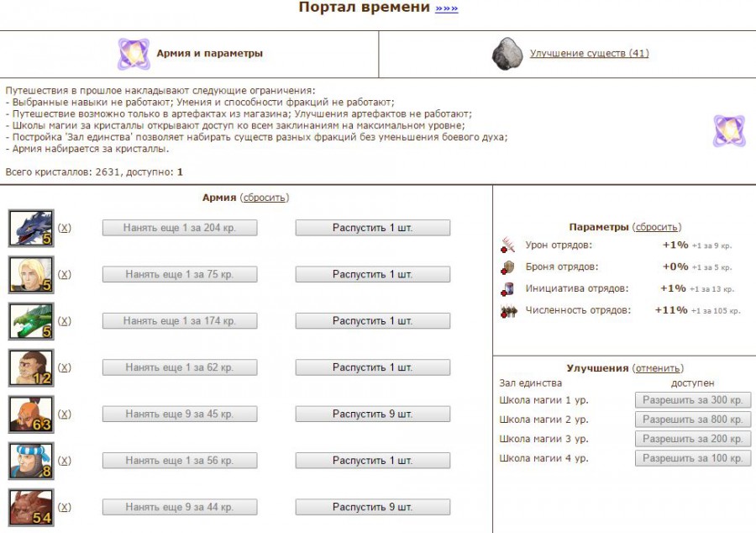
Task: Click Разрешить за 300 кр. for magic school level 1
Action: (x=693, y=400)
